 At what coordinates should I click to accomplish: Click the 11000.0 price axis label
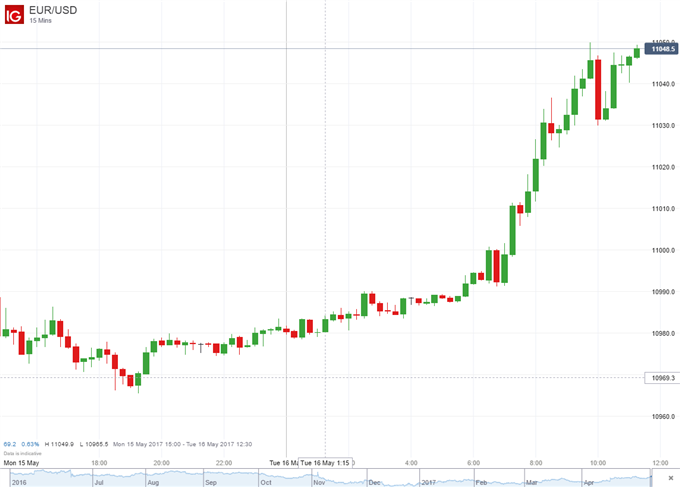[x=664, y=250]
